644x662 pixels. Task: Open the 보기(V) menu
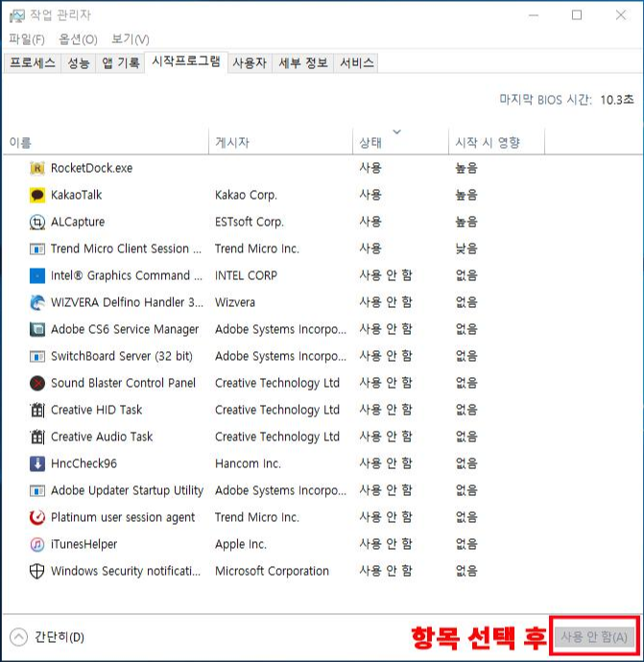pos(131,39)
